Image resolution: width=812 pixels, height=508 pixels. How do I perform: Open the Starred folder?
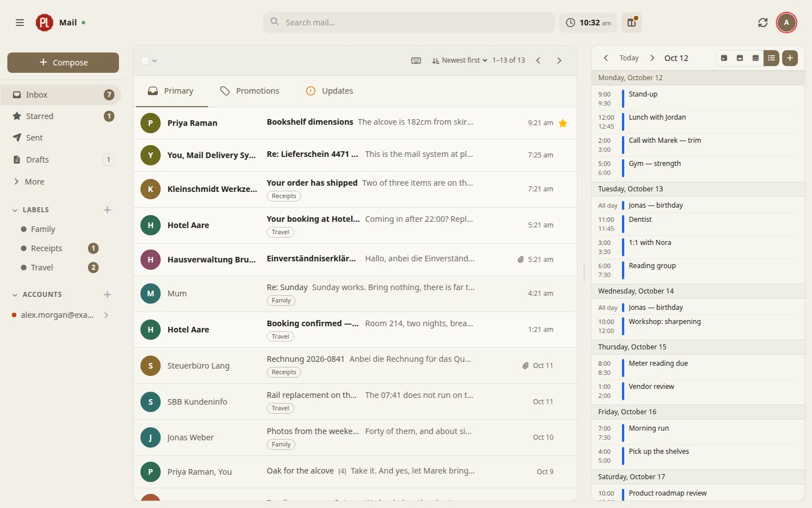pyautogui.click(x=61, y=116)
